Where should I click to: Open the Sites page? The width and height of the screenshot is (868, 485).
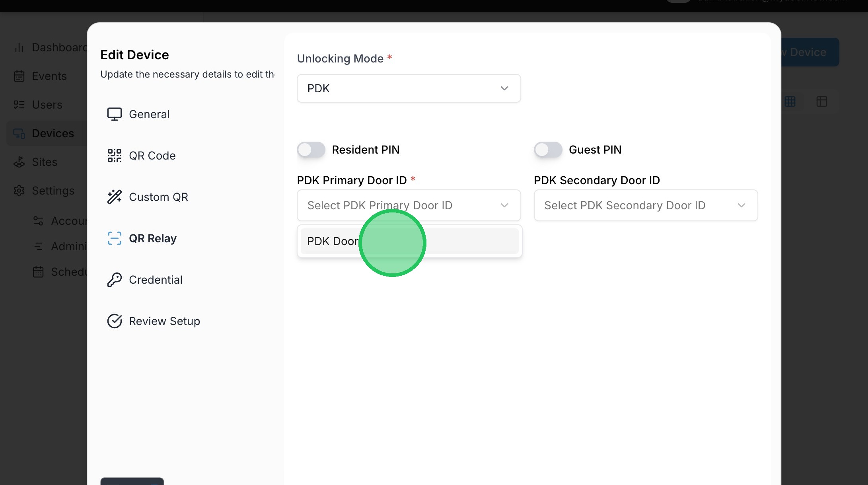coord(44,162)
